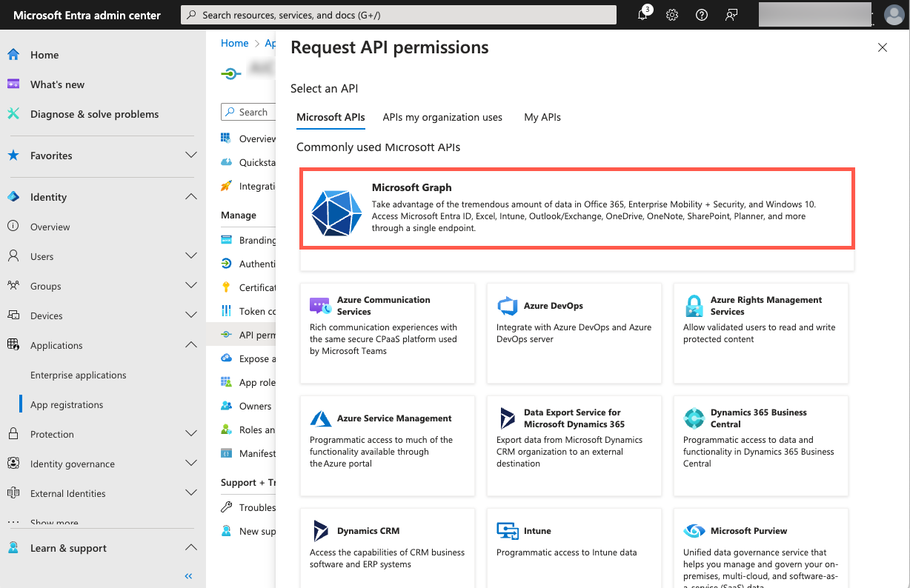Click the Home breadcrumb link
Screen dimensions: 910x588
234,43
